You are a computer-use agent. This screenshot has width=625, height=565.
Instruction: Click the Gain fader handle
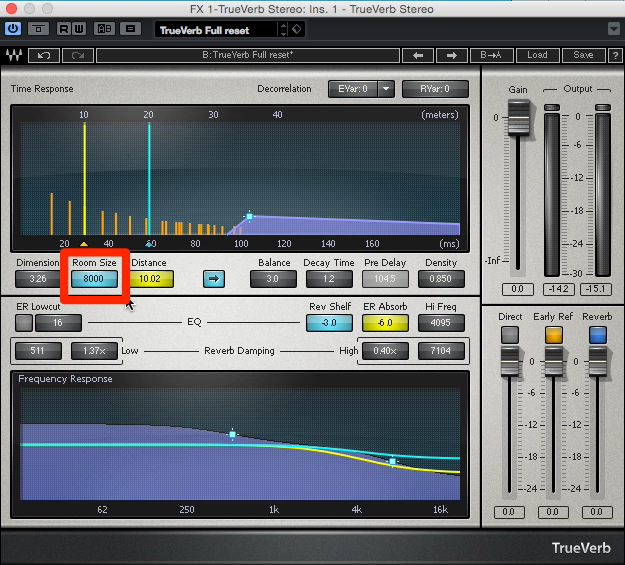pyautogui.click(x=518, y=118)
